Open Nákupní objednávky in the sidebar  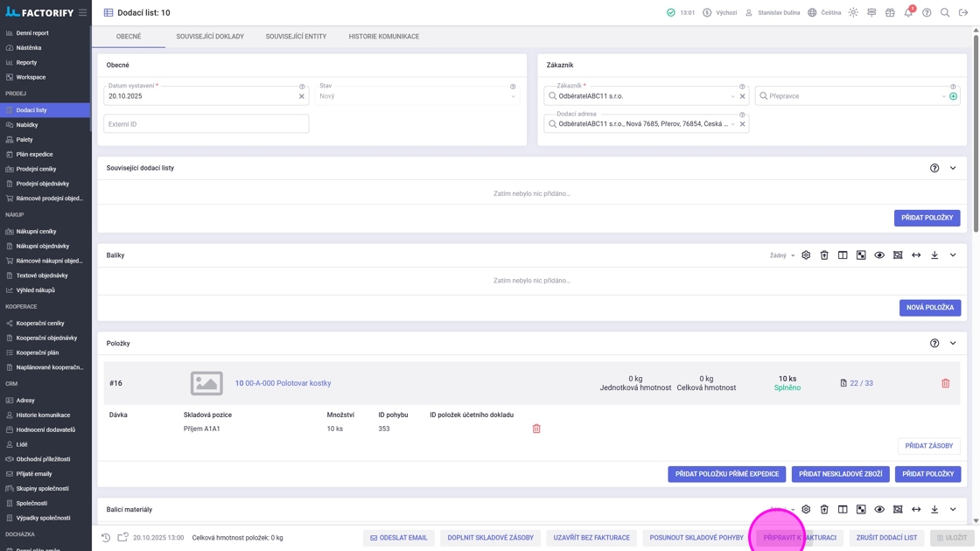pyautogui.click(x=45, y=246)
